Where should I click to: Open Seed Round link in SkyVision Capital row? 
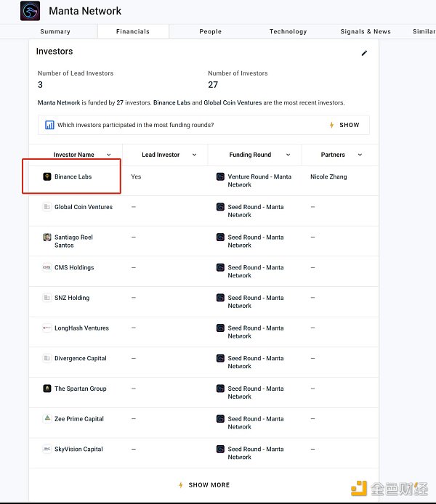pos(256,453)
